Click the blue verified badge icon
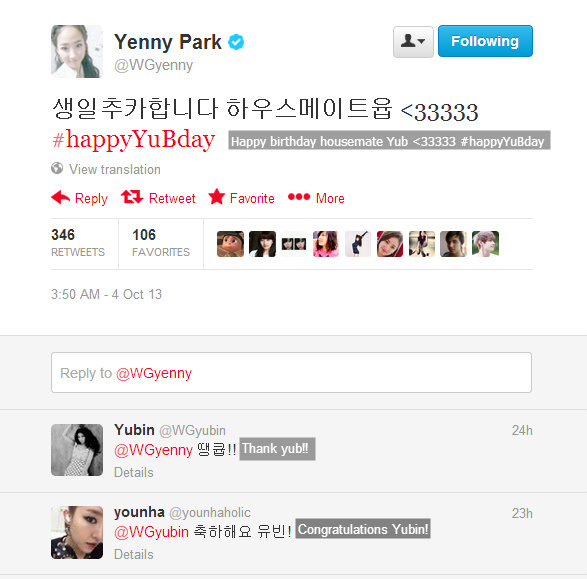587x579 pixels. 236,42
